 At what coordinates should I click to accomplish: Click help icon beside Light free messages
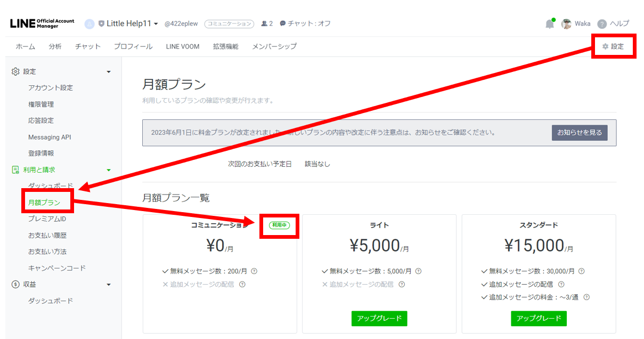[x=418, y=271]
